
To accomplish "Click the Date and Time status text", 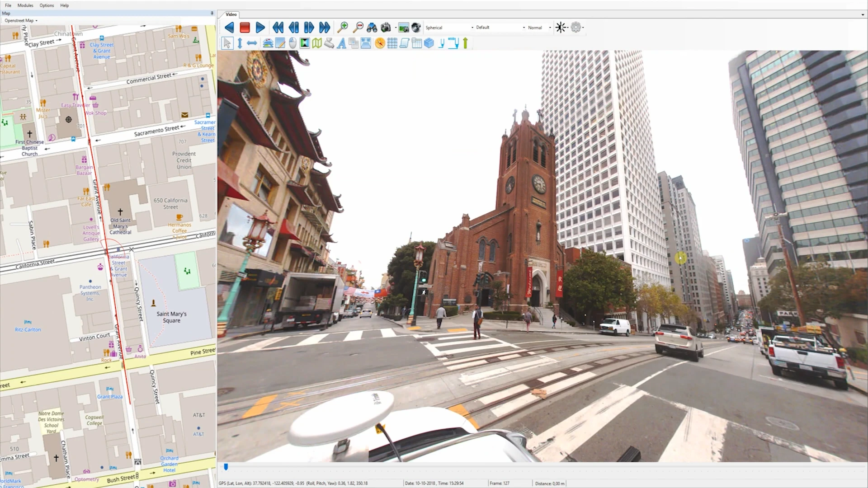I will (434, 483).
